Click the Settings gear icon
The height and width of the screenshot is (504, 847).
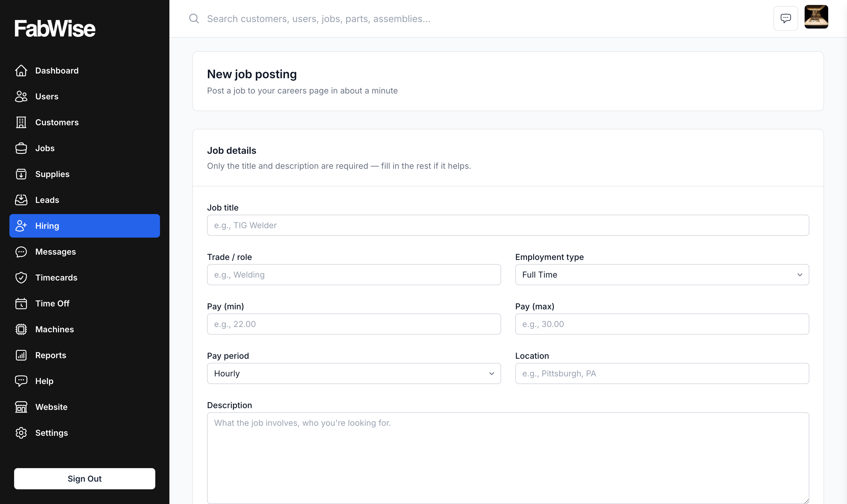point(21,433)
